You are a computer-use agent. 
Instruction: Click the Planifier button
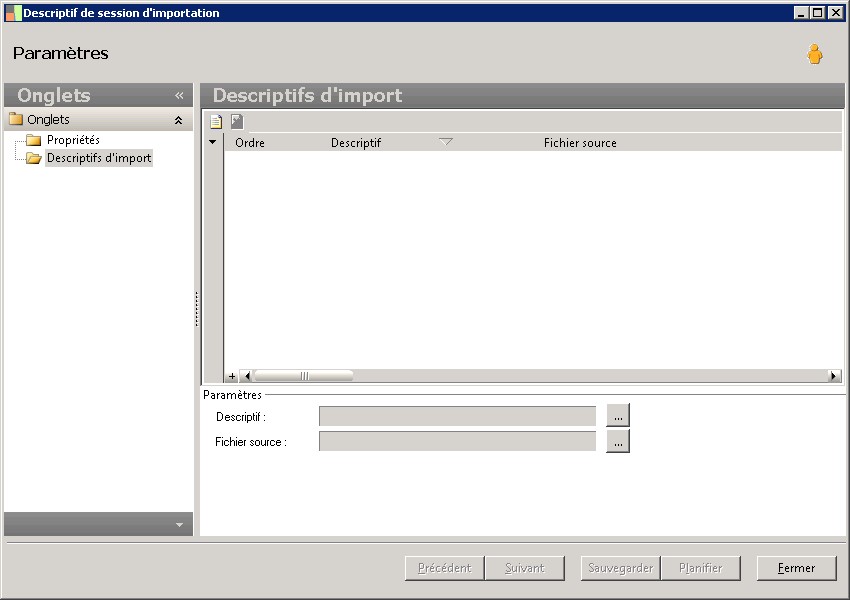tap(700, 568)
